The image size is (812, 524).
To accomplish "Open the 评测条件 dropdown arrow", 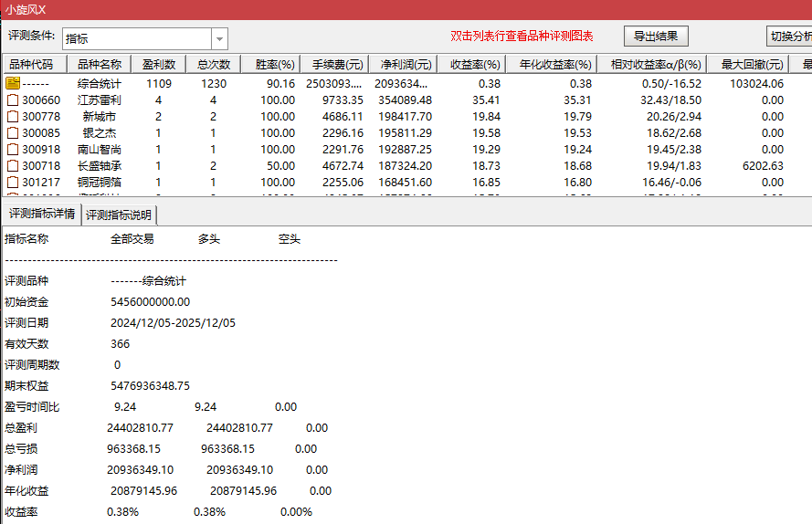I will pos(219,39).
